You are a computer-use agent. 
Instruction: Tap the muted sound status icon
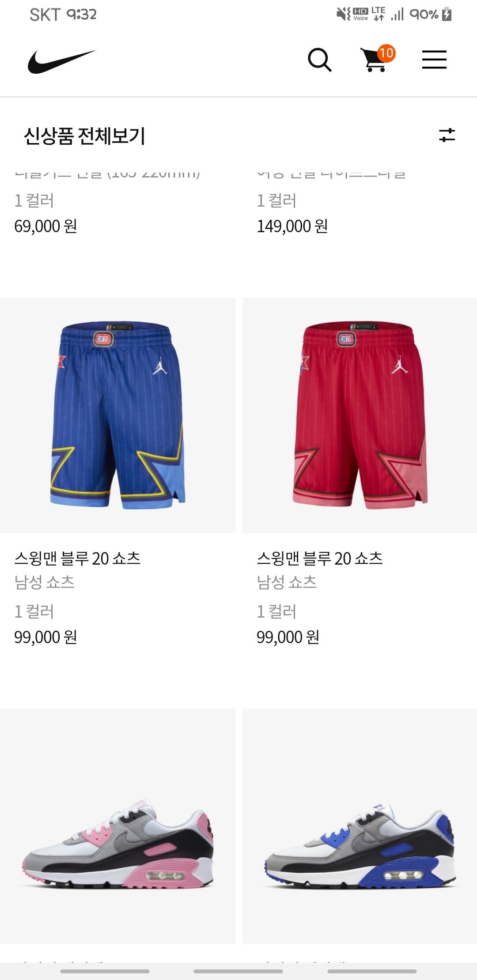[342, 15]
